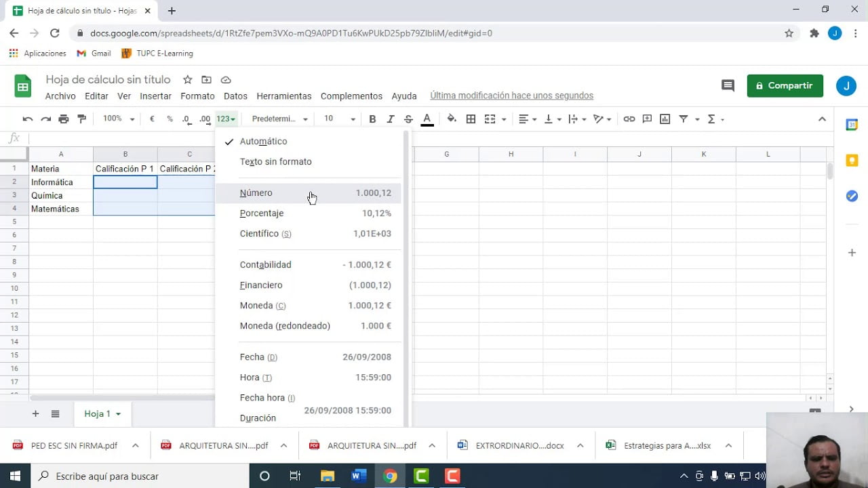Select the paint format roller icon

[x=82, y=119]
